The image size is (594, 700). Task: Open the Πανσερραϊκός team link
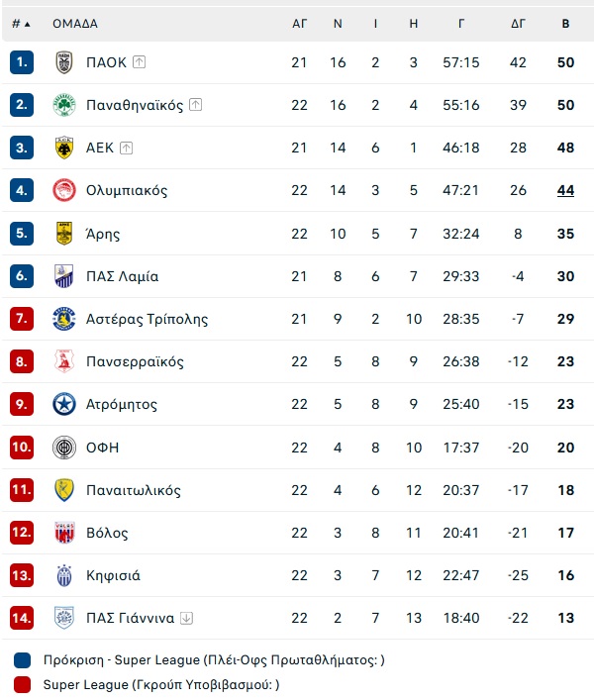pyautogui.click(x=135, y=361)
